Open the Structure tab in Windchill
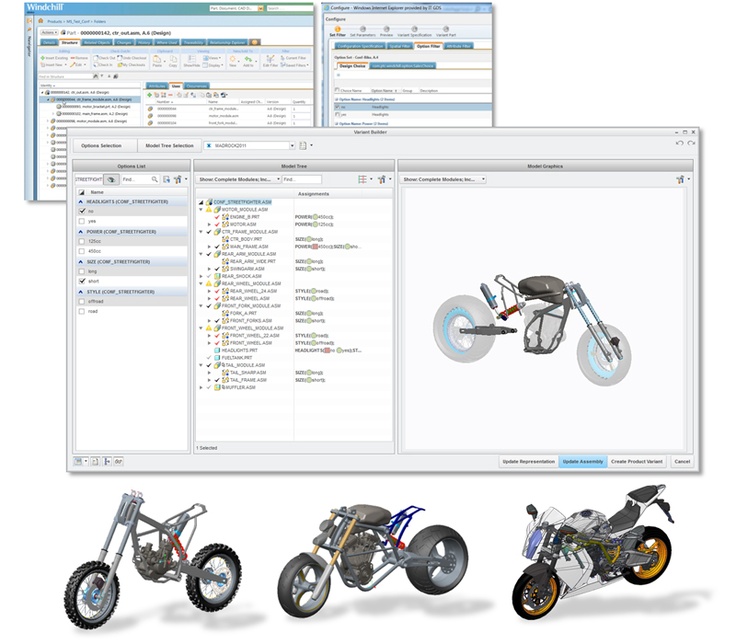The width and height of the screenshot is (736, 644). click(x=69, y=42)
